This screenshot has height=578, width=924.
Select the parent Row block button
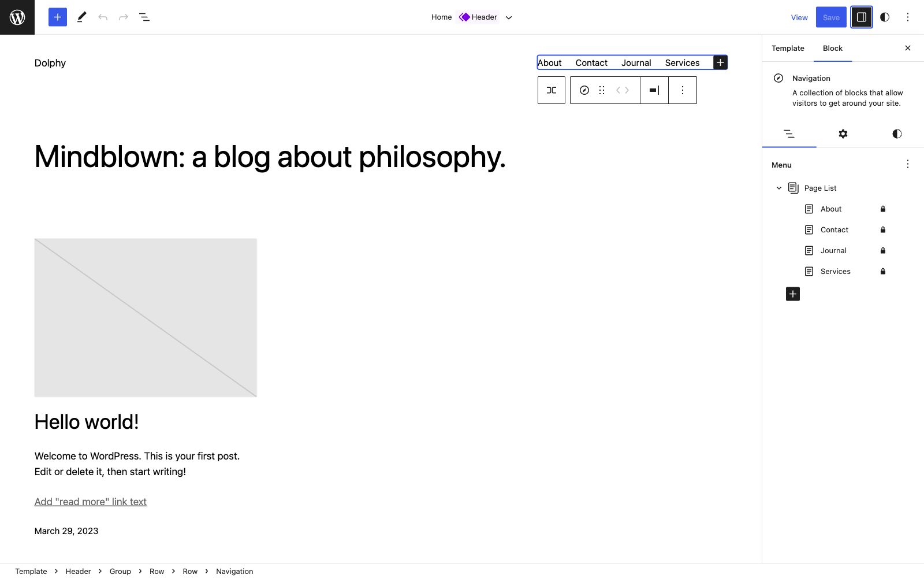[552, 90]
